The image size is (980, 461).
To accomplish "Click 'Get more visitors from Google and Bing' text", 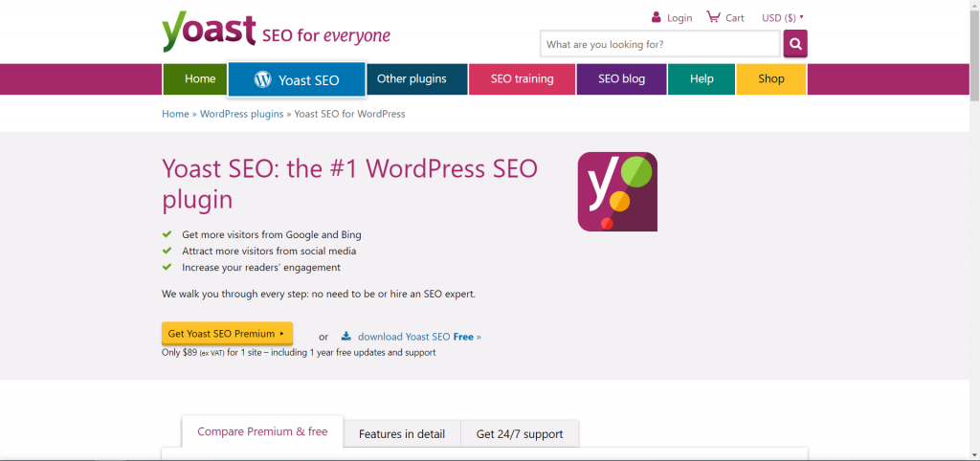I will tap(272, 235).
